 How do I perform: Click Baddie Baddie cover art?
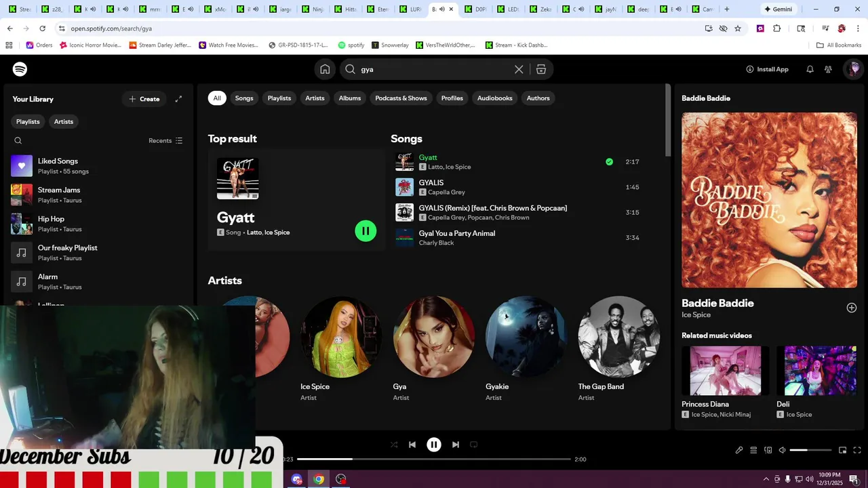[x=770, y=200]
